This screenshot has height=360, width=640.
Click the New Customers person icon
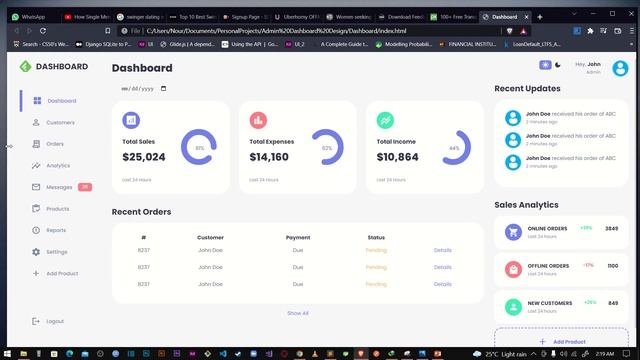pyautogui.click(x=513, y=307)
